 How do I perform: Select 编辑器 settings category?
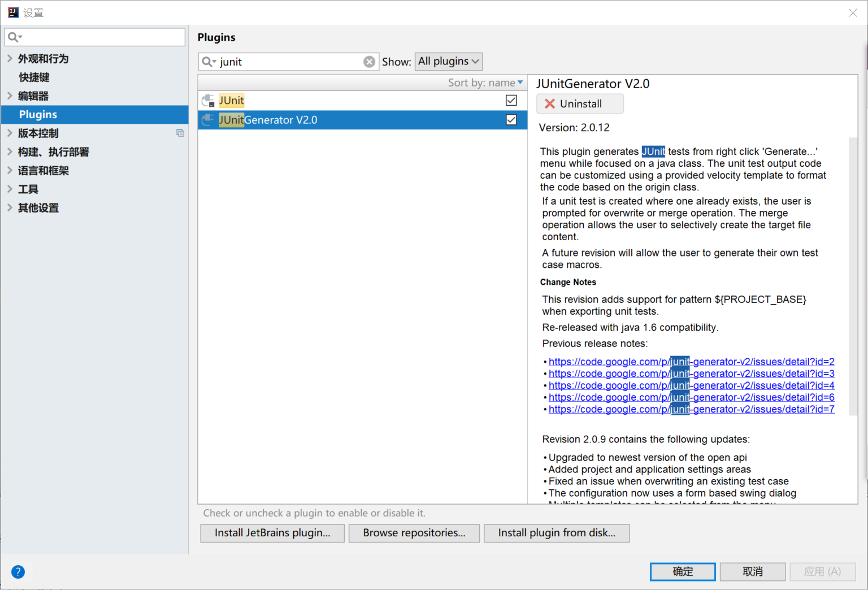33,96
